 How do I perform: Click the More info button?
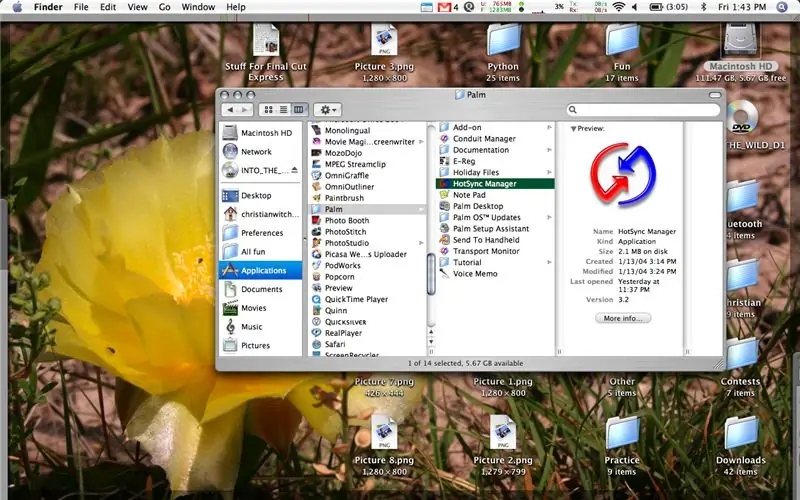point(622,318)
